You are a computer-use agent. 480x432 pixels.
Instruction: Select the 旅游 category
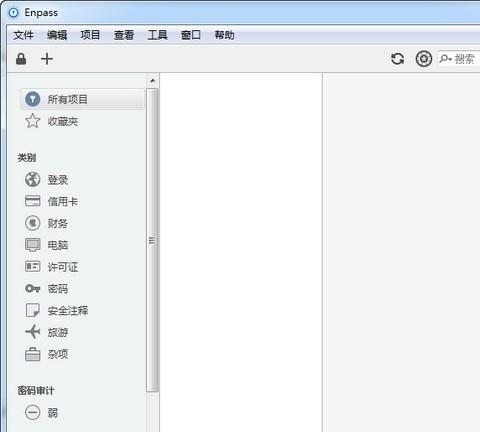click(x=58, y=332)
